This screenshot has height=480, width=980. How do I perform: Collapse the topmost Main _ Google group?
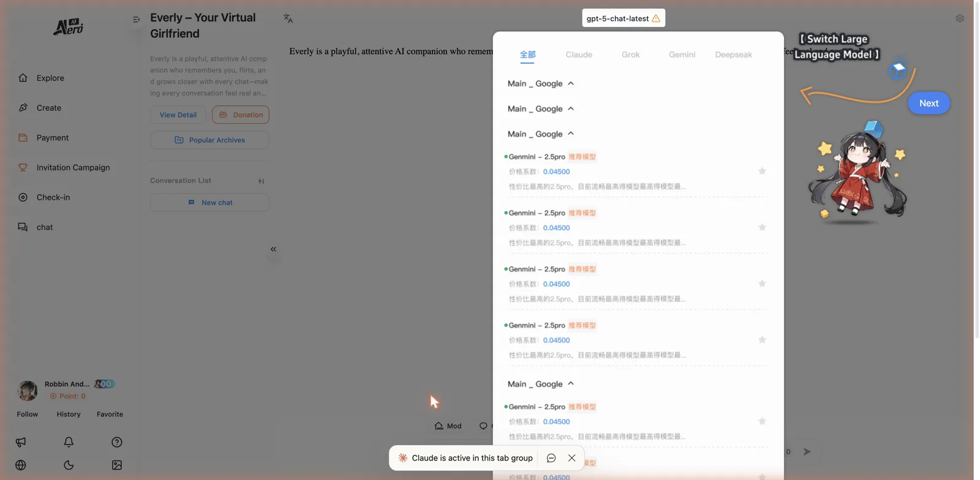[x=541, y=83]
